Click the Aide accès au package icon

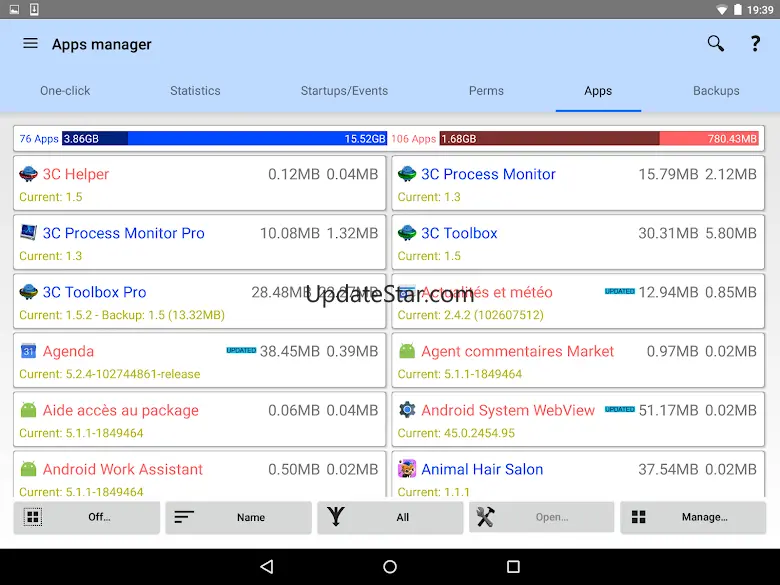tap(28, 410)
